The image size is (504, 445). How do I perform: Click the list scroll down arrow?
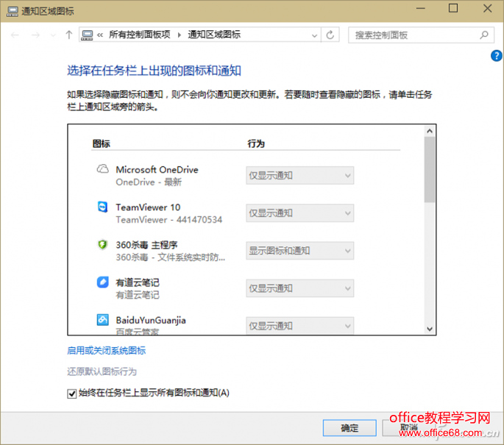coord(430,329)
